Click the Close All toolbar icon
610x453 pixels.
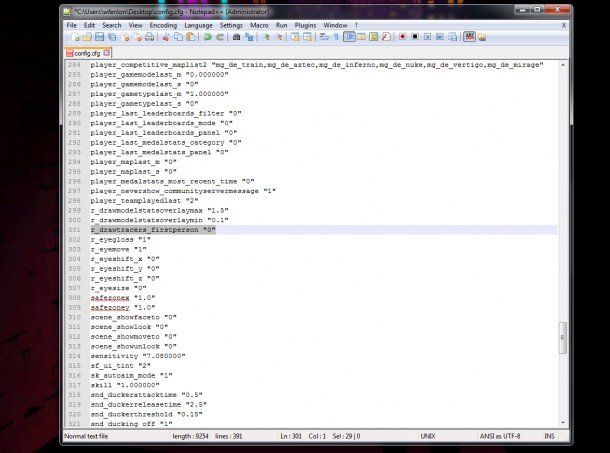click(138, 37)
